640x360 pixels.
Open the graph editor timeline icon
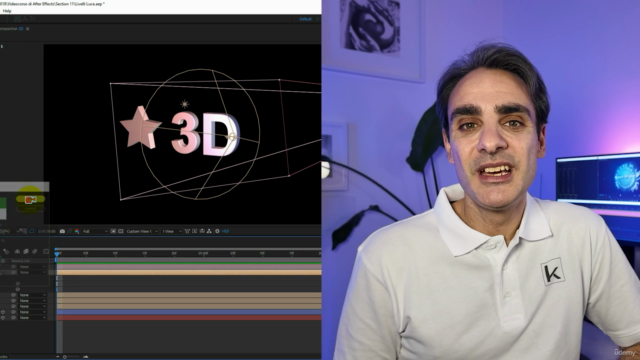[46, 251]
